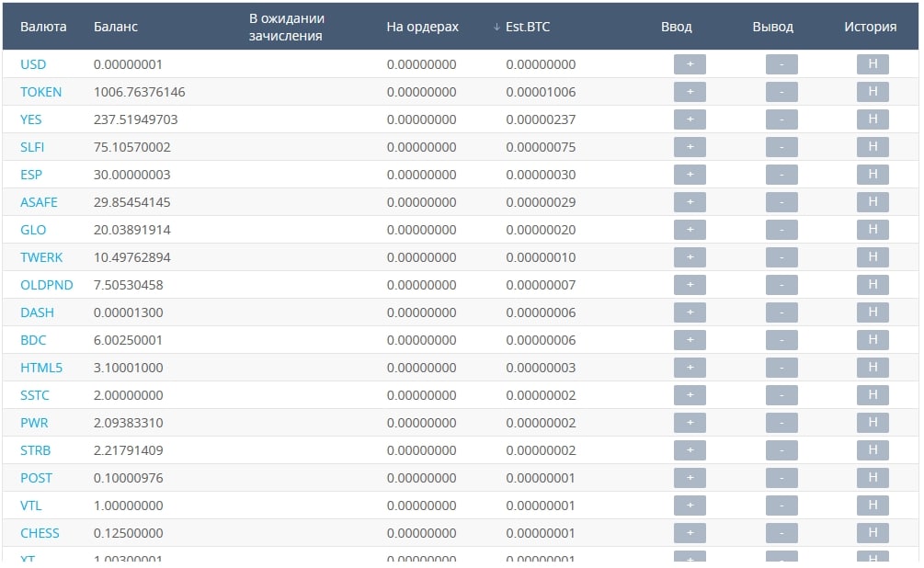Viewport: 924px width, 568px height.
Task: Click the withdraw minus button for ASAFE
Action: [781, 202]
